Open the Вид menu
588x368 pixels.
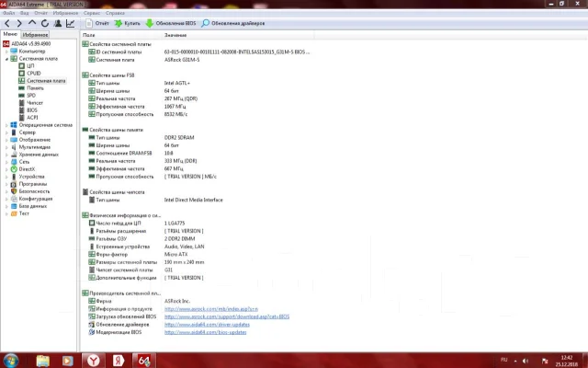tap(25, 13)
